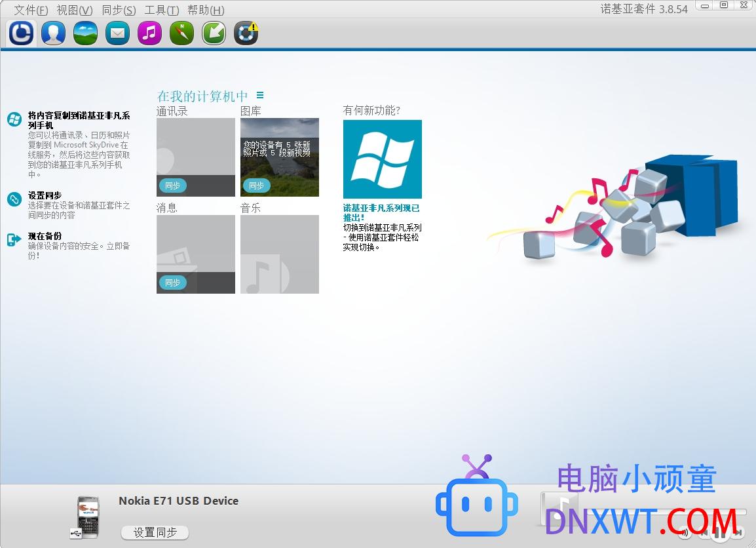Click the Microsoft SkyDrive description paragraph
The width and height of the screenshot is (756, 548).
point(79,155)
